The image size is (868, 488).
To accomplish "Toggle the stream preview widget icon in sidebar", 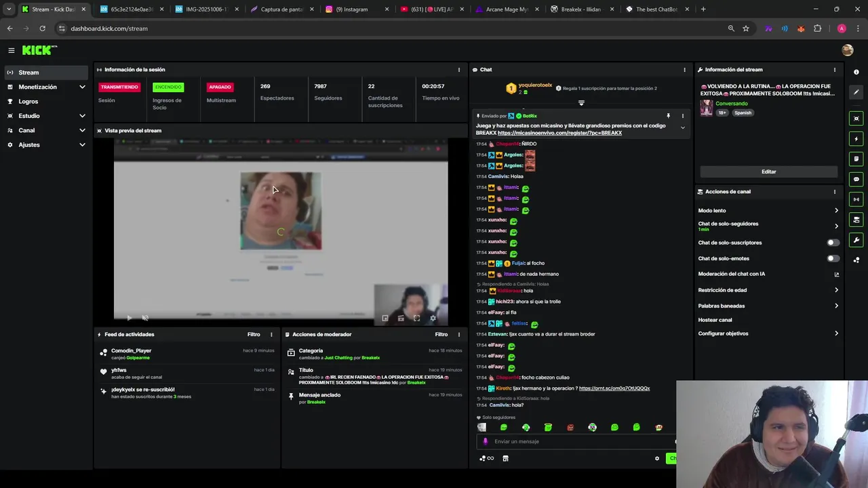I will pos(856,119).
